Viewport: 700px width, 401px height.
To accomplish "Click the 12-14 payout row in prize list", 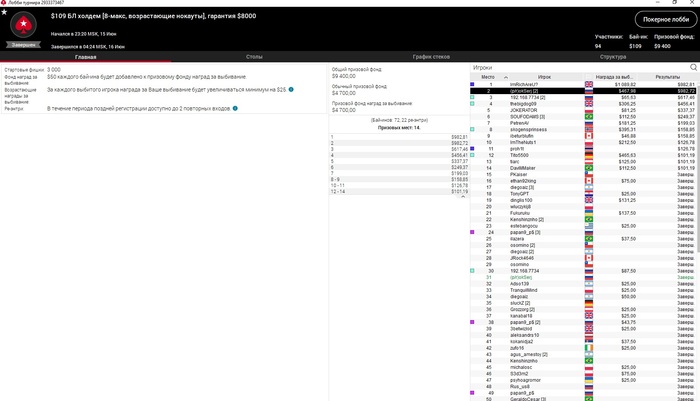I will (x=399, y=192).
